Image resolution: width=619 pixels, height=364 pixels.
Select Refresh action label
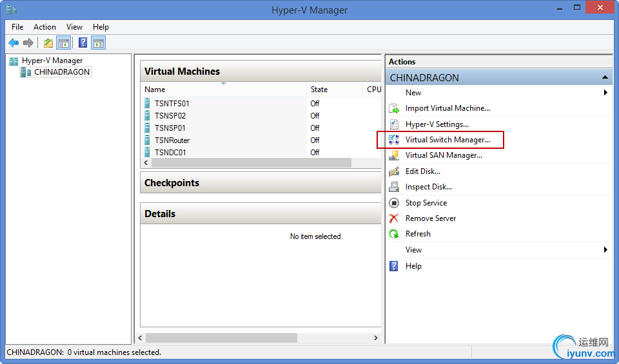418,234
